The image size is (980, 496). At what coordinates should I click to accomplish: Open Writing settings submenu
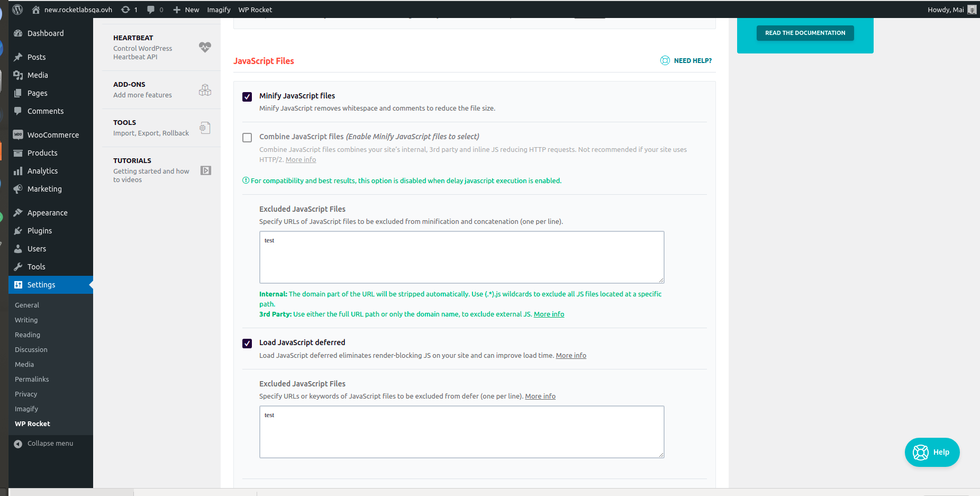point(26,320)
